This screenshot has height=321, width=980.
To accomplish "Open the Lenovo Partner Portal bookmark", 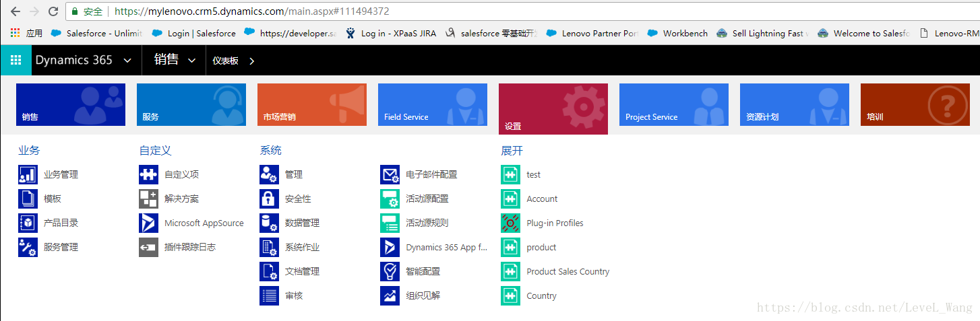I will pyautogui.click(x=592, y=33).
